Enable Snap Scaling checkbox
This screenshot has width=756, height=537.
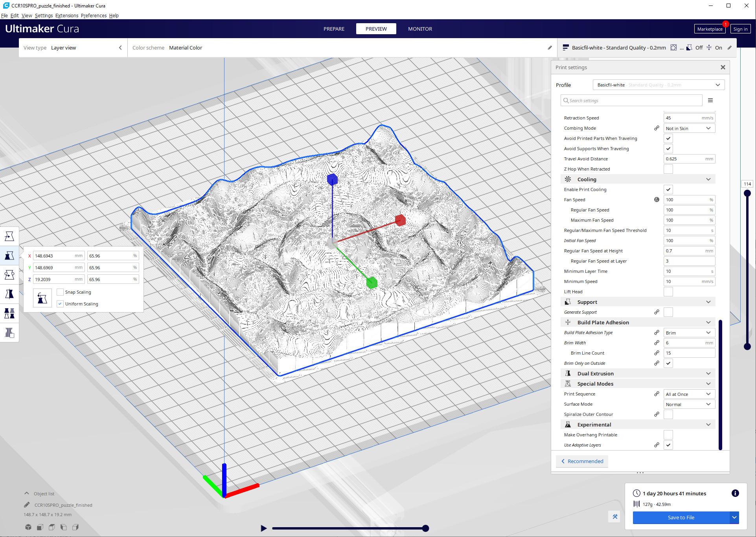click(x=60, y=292)
